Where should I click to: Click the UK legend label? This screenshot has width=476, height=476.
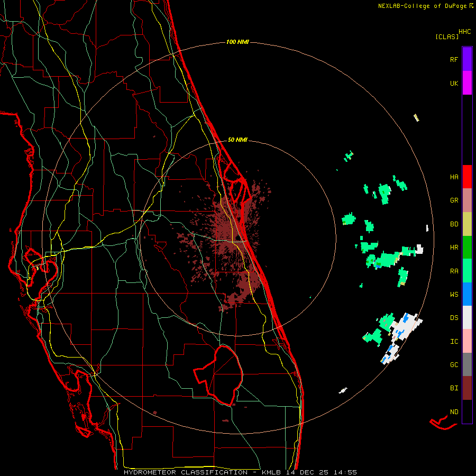(x=454, y=83)
